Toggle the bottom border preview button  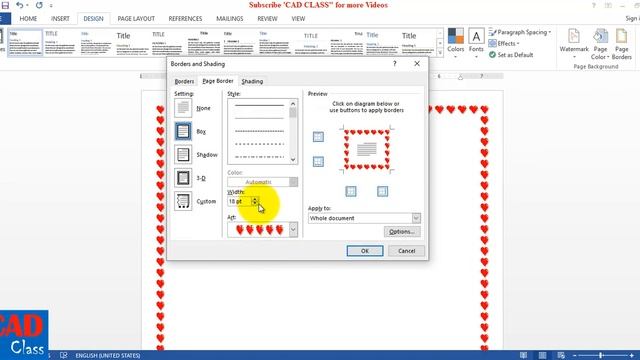(318, 162)
